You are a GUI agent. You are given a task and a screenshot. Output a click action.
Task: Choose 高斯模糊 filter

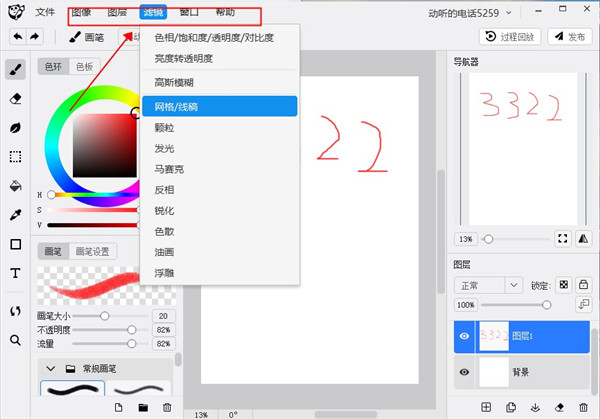coord(219,83)
